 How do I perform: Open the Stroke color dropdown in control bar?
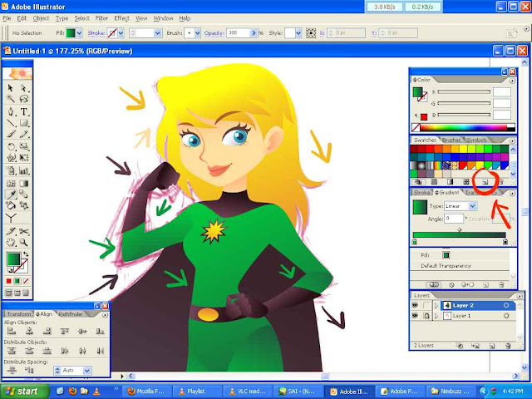click(x=121, y=33)
